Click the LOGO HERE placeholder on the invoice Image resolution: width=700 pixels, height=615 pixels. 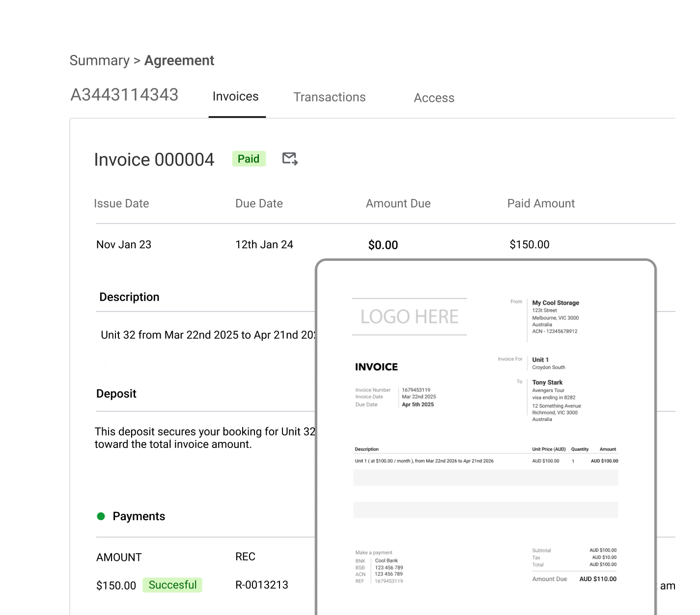pos(409,316)
